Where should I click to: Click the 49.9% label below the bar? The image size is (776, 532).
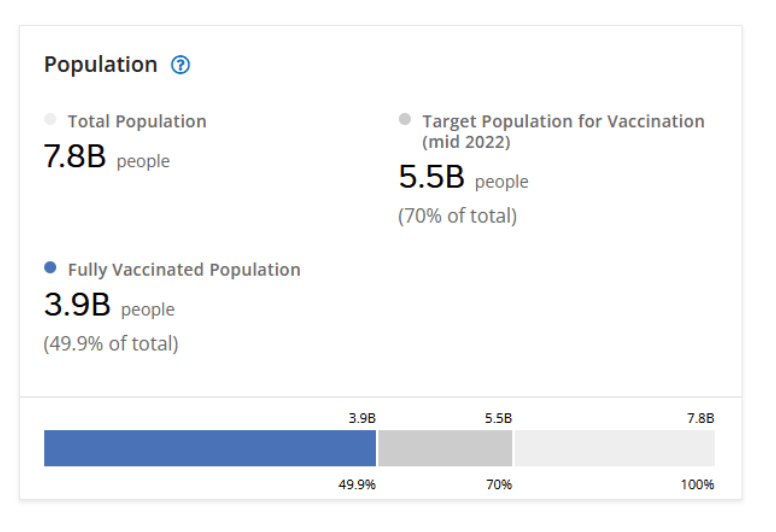(x=357, y=485)
